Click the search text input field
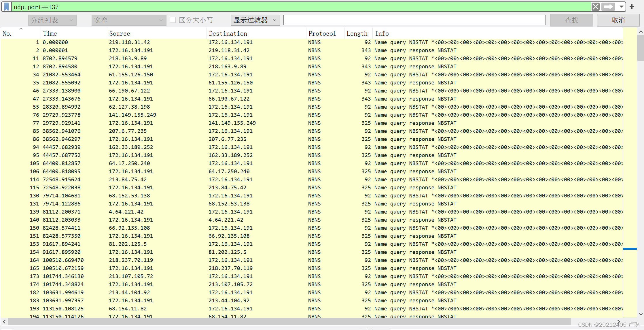Screen dimensions: 644x330 (414, 20)
